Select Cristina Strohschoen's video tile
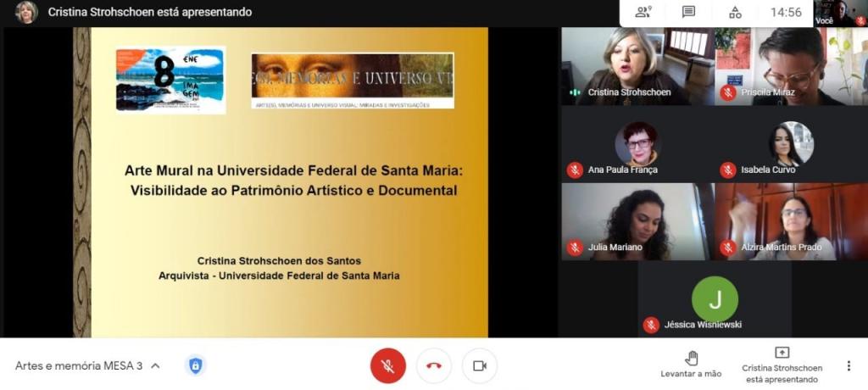The image size is (868, 390). 637,66
